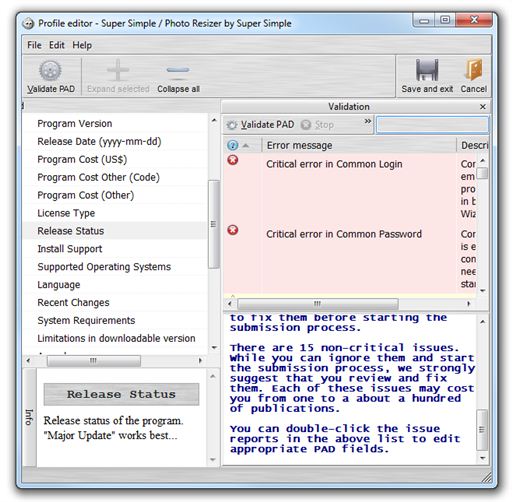Click the vertical Info tab label
The width and height of the screenshot is (512, 502).
[29, 417]
